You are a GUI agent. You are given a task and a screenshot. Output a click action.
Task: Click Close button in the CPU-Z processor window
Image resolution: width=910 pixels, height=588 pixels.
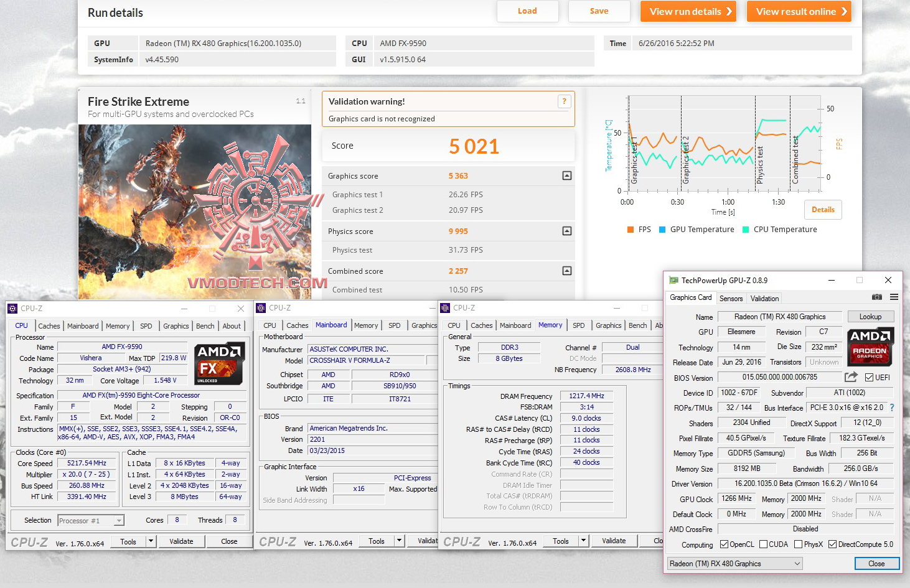coord(229,541)
